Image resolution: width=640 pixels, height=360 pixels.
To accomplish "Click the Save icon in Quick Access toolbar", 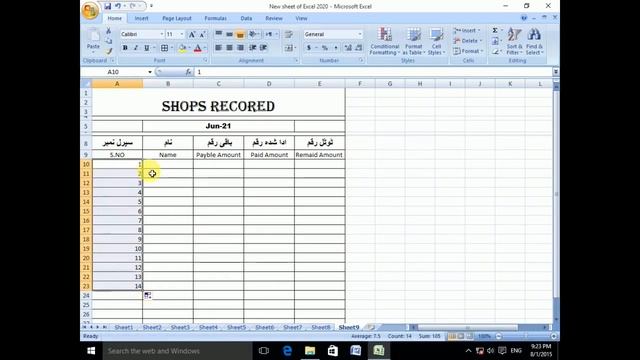I will (107, 6).
